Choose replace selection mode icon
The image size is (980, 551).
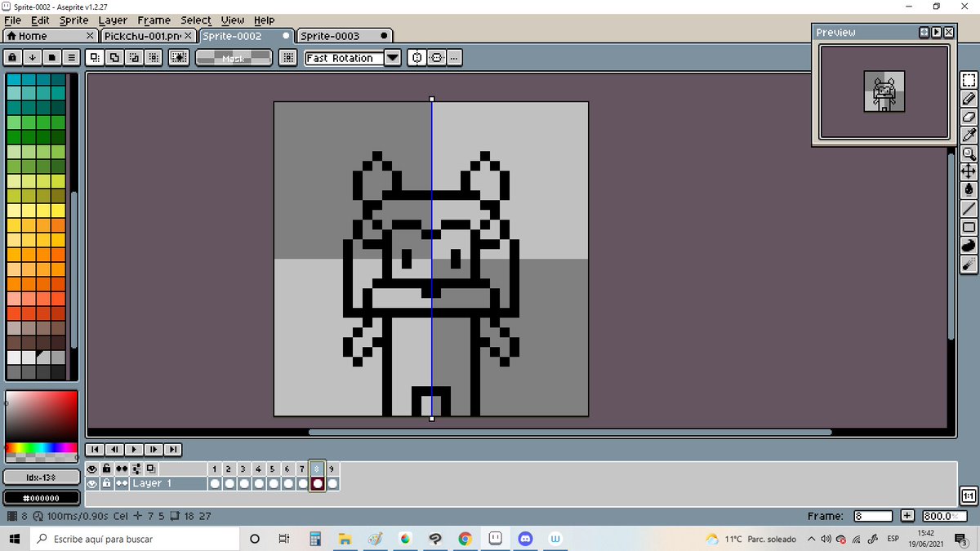[x=95, y=58]
